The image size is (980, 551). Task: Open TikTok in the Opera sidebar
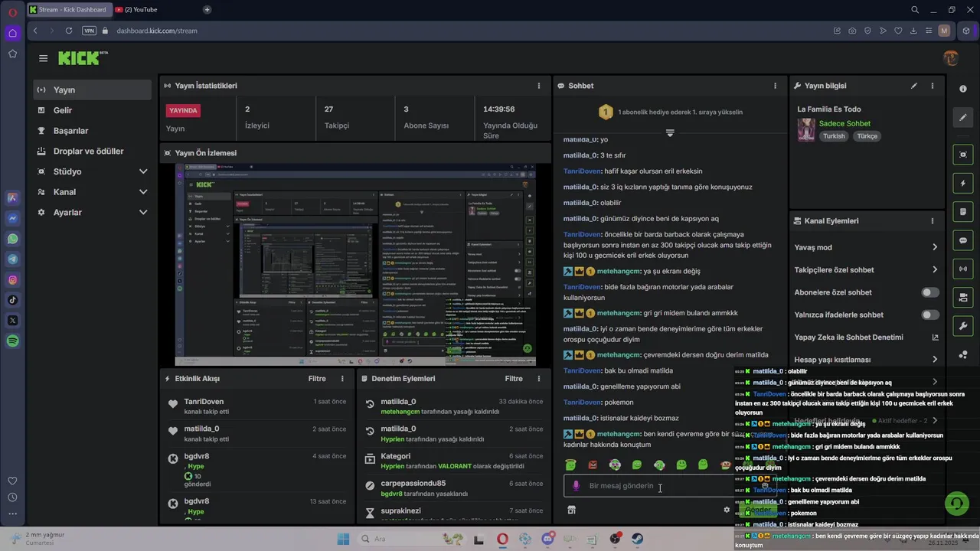coord(12,300)
